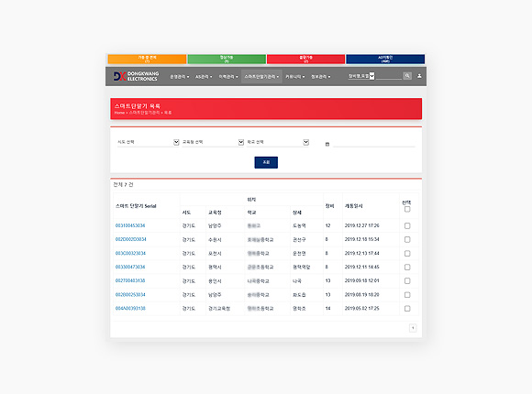Check the box for serial 004A00393138
The image size is (532, 394).
tap(407, 309)
